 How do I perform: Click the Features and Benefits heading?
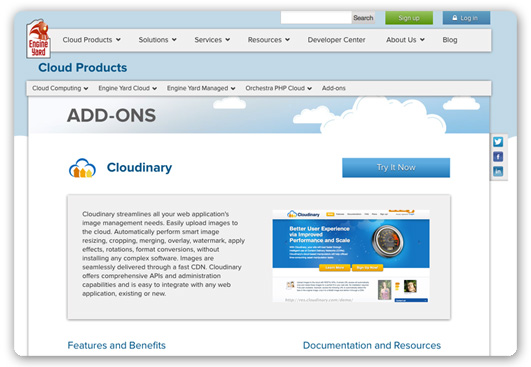(x=116, y=345)
